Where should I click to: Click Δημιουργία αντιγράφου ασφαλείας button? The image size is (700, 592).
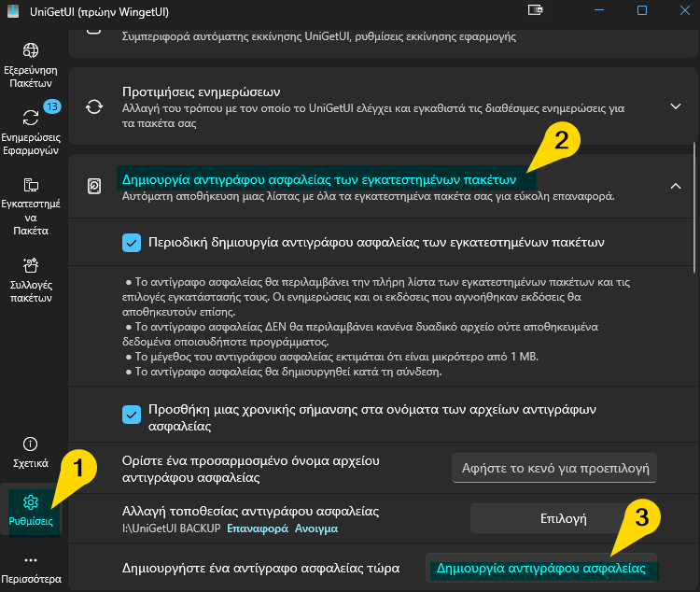541,567
